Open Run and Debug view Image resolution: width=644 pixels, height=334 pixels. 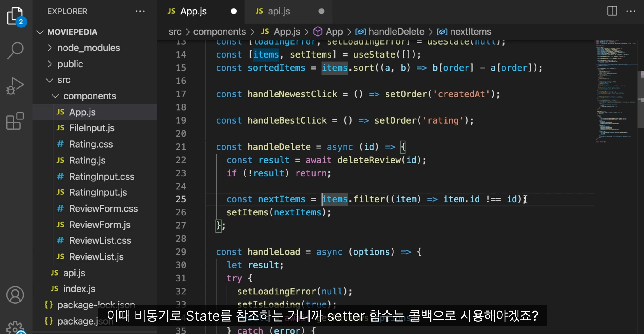coord(15,86)
